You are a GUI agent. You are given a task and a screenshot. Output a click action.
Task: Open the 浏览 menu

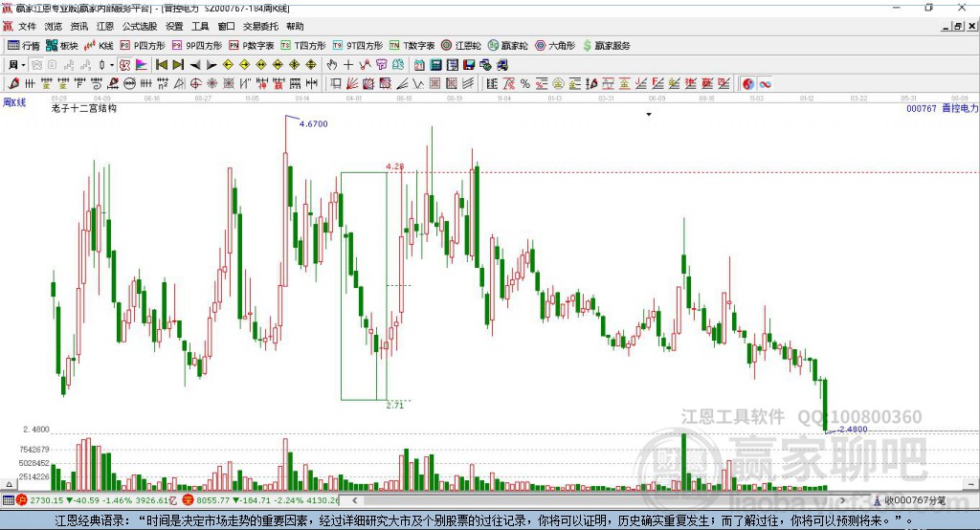(54, 26)
